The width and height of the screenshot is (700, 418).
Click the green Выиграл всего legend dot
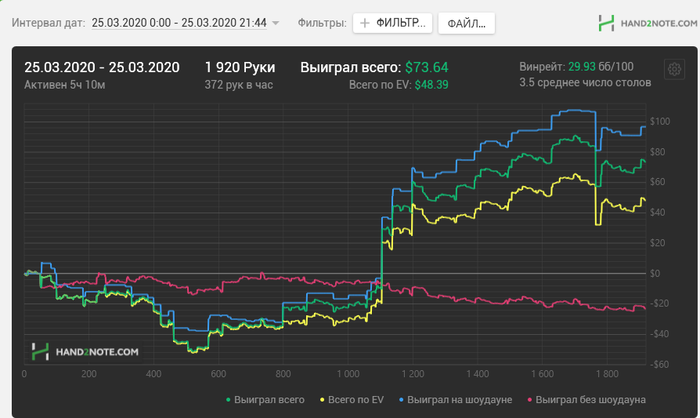(x=228, y=400)
